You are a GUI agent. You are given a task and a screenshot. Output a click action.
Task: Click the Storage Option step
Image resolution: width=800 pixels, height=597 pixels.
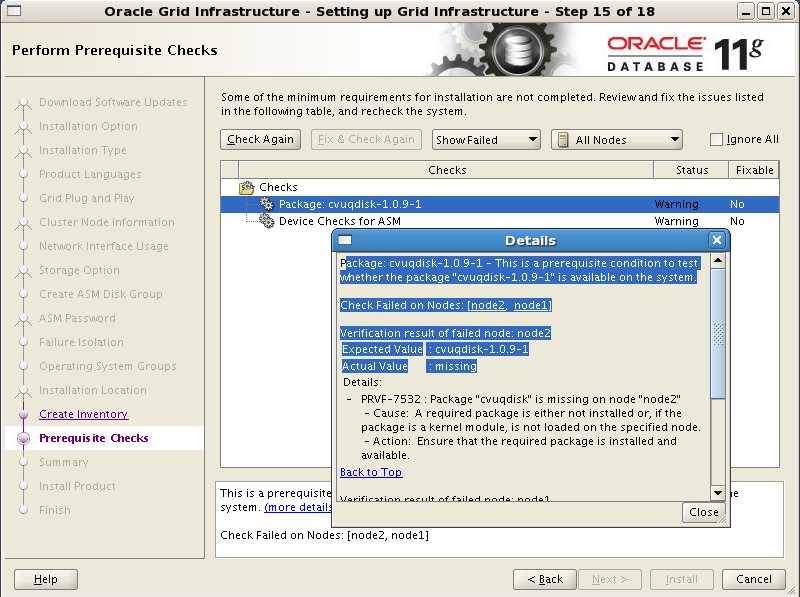[79, 270]
